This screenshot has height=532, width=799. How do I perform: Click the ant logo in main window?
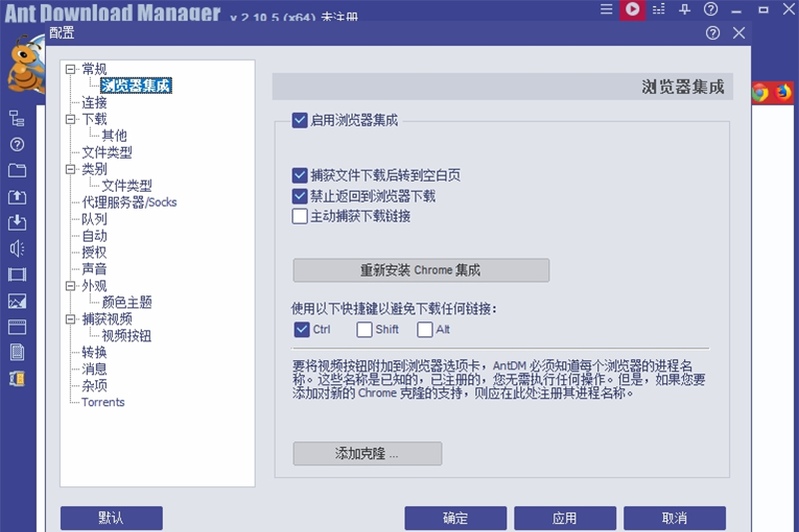(24, 65)
